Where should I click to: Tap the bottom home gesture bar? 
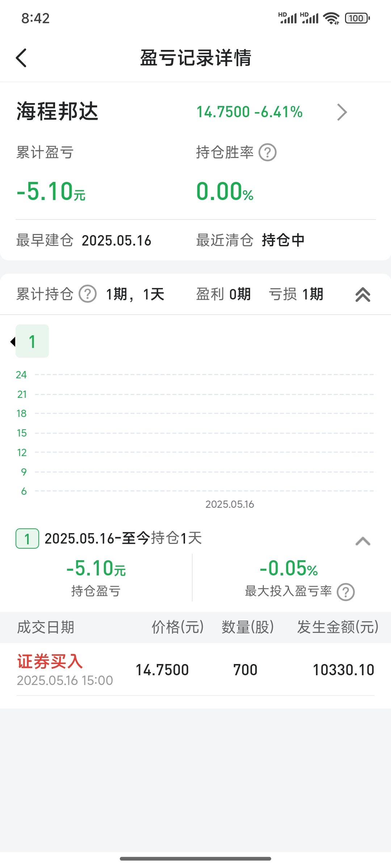click(x=195, y=859)
